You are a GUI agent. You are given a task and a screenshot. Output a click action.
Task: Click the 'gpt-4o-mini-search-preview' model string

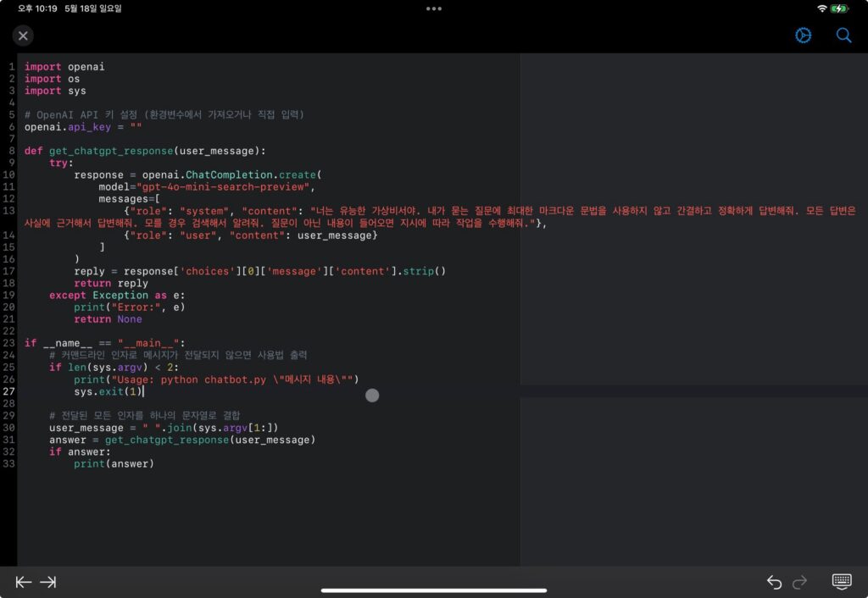click(x=223, y=187)
